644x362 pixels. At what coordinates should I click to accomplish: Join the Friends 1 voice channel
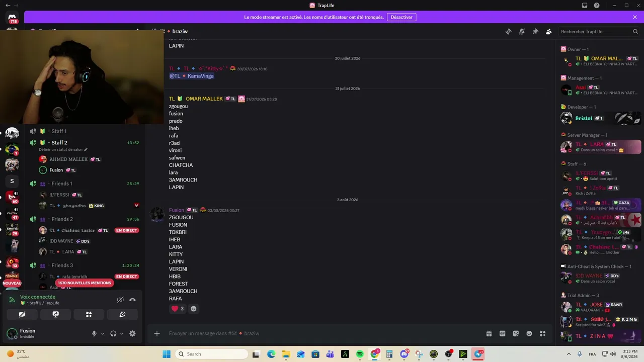tap(84, 184)
